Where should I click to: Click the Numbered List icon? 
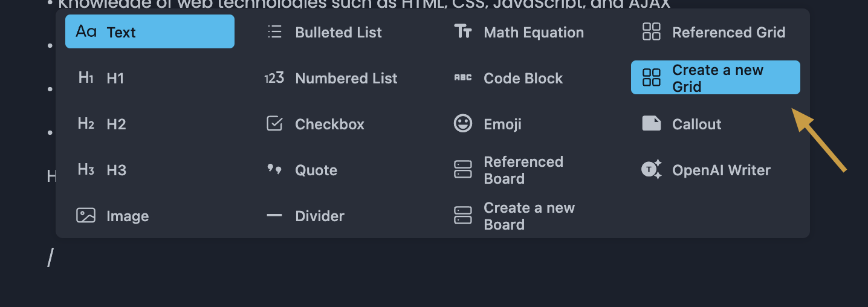[274, 78]
